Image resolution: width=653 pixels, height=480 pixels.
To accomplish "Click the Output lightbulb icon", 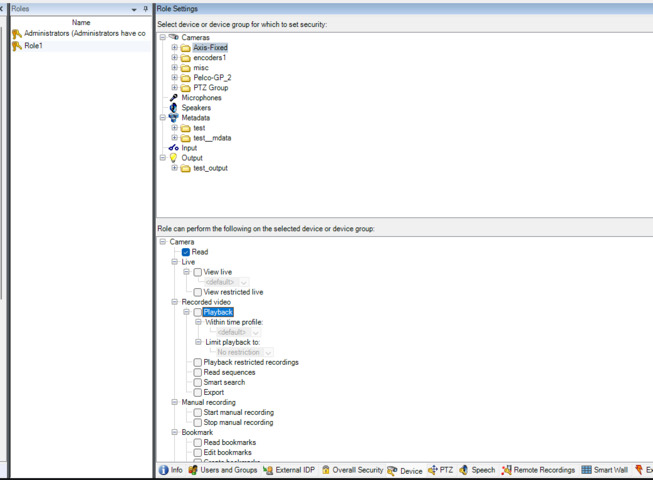I will (x=174, y=158).
